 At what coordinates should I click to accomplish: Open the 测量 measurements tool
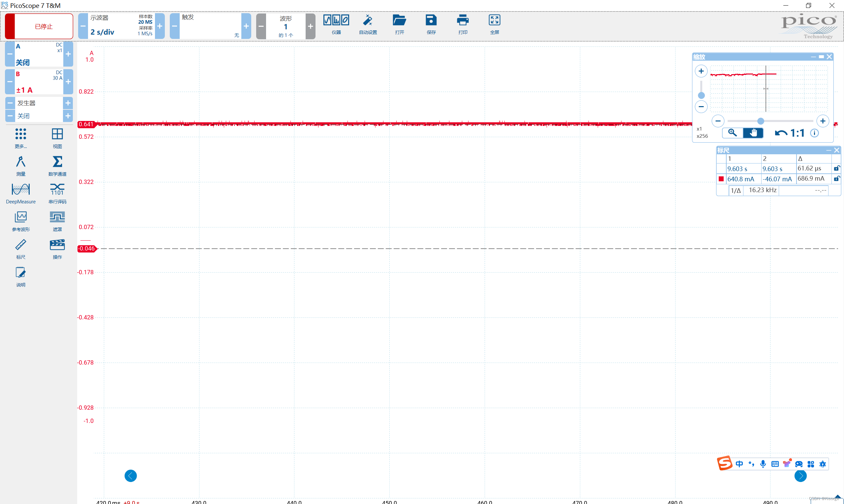[21, 166]
